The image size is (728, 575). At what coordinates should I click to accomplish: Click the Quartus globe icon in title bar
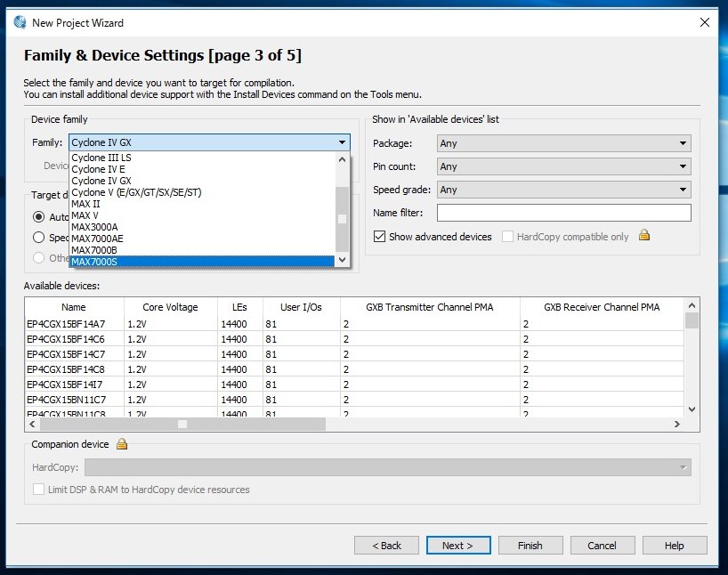(x=20, y=22)
